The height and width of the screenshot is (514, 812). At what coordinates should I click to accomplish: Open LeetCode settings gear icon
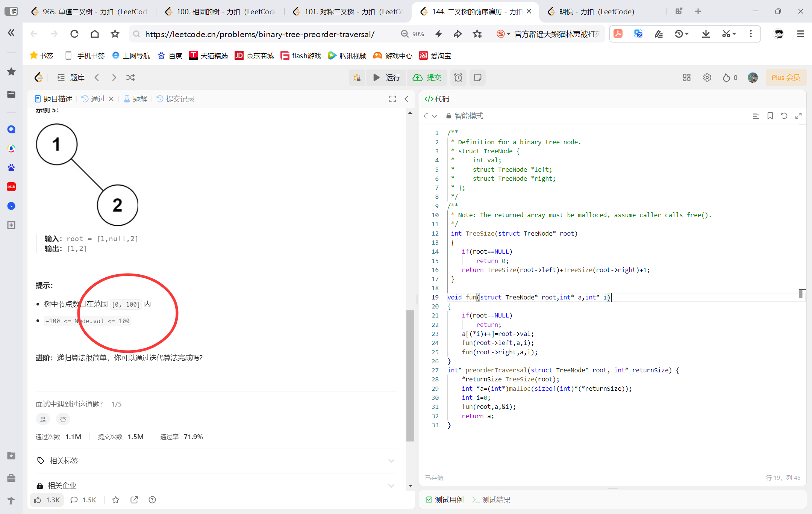[707, 78]
